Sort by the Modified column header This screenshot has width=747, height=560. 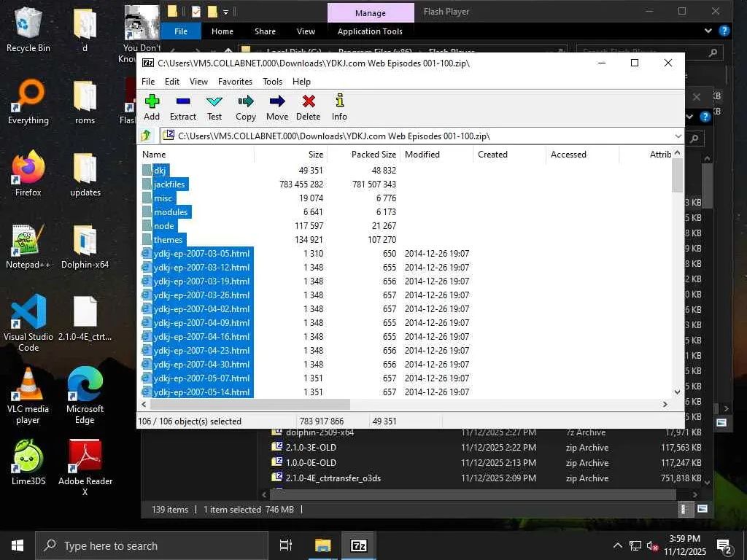(x=436, y=155)
